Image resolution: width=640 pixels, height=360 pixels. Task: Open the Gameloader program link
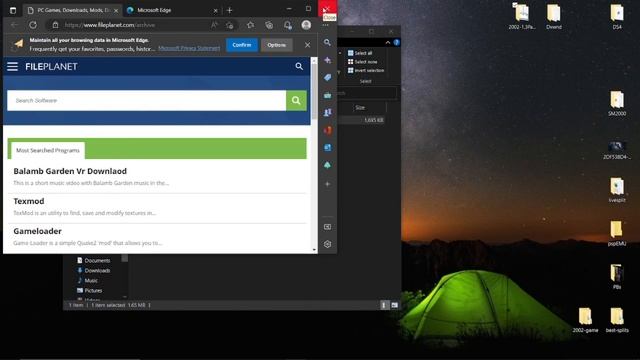click(x=38, y=231)
